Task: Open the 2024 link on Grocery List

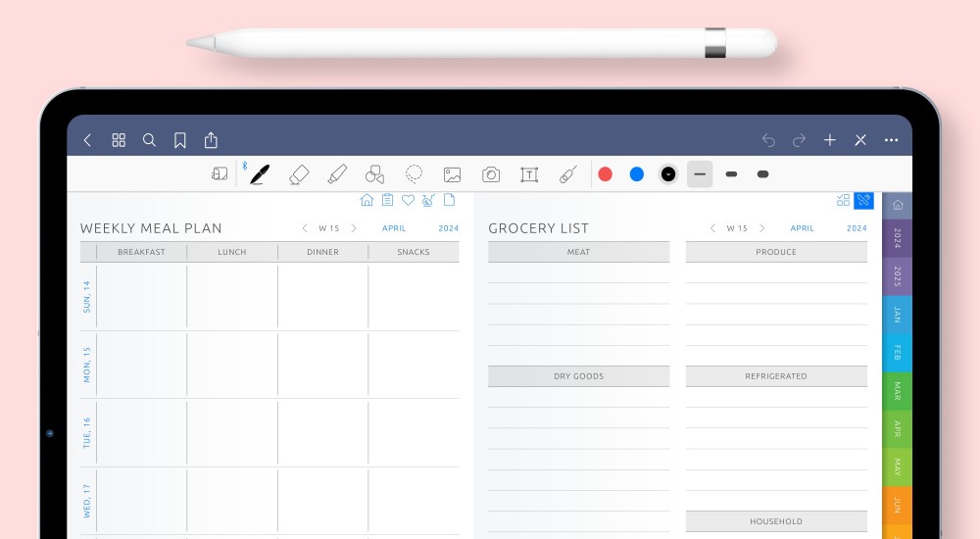Action: 857,228
